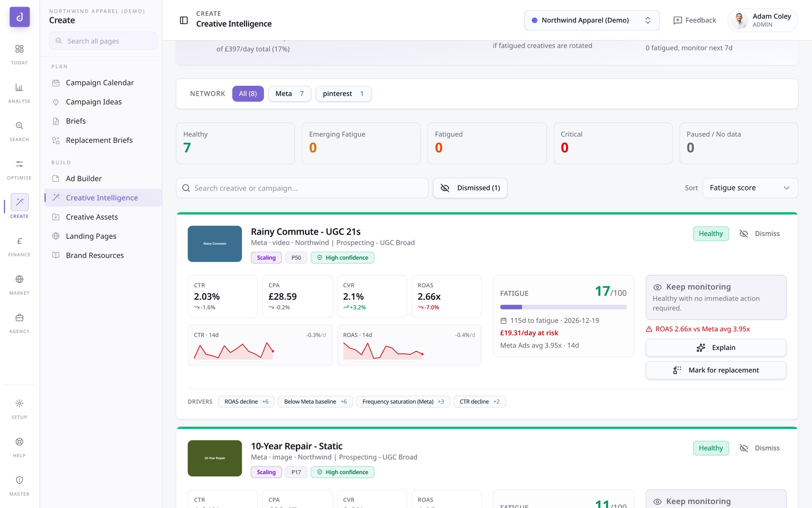Dismiss the Rainy Commute creative
The width and height of the screenshot is (812, 508).
(760, 234)
